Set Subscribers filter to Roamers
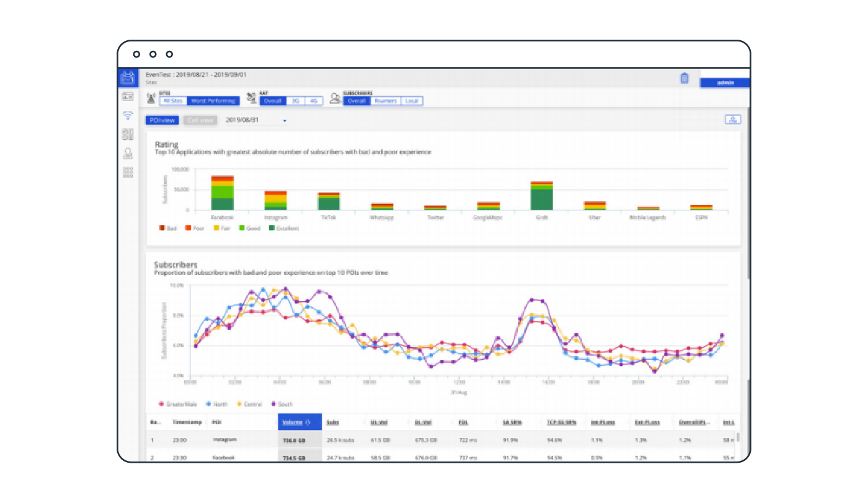 385,101
